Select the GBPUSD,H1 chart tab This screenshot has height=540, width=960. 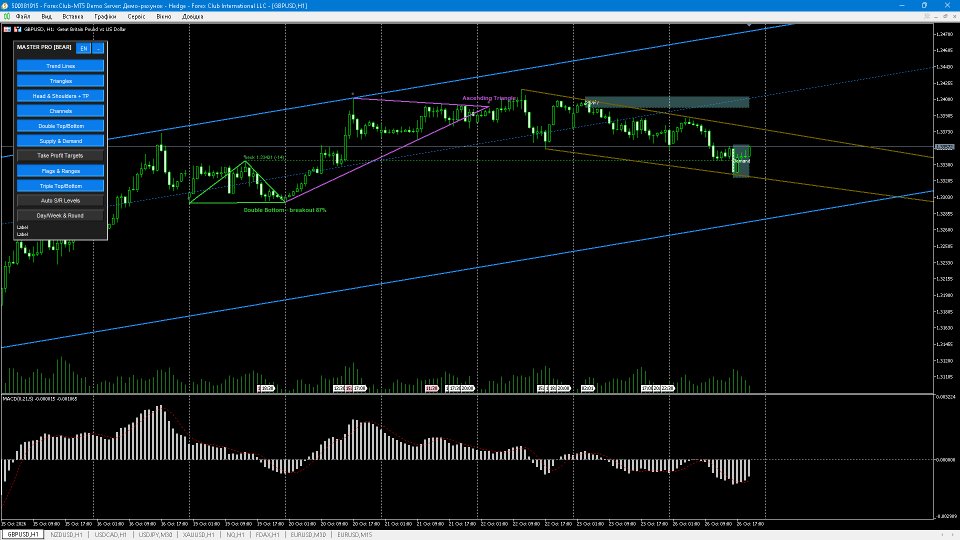[x=23, y=534]
